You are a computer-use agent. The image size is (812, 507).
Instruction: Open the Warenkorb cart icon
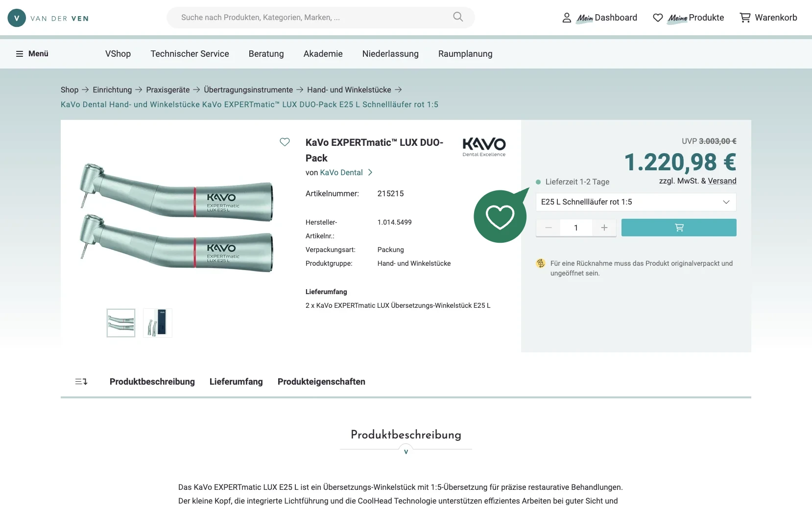coord(745,18)
